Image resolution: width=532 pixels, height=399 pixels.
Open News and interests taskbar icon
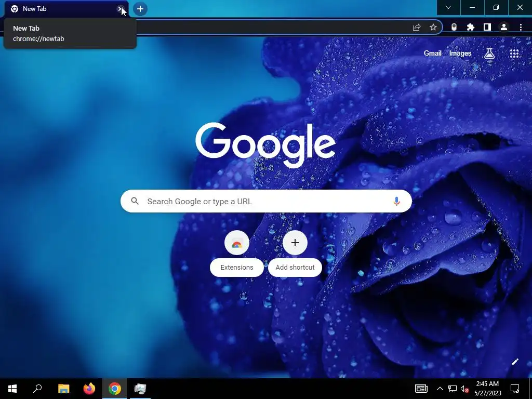point(421,389)
